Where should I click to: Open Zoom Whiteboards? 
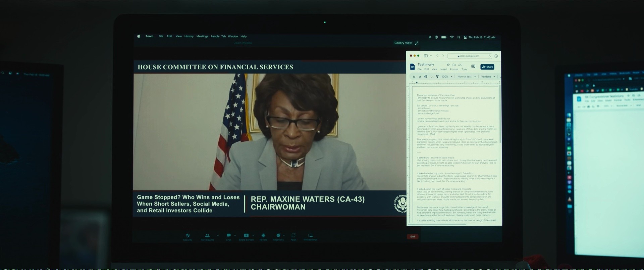(310, 236)
